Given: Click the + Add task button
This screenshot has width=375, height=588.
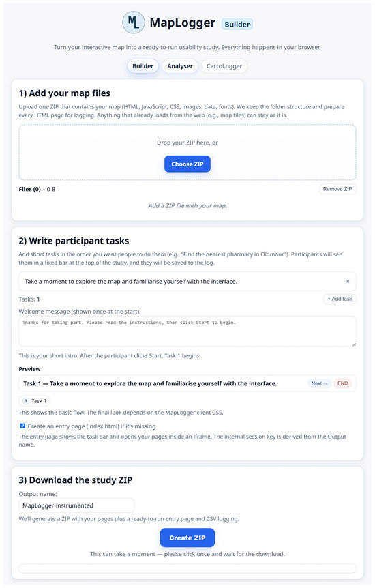Looking at the screenshot, I should pyautogui.click(x=340, y=299).
